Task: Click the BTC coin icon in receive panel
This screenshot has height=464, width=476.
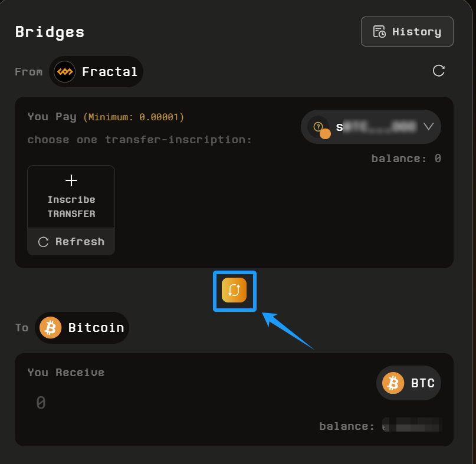Action: click(x=393, y=383)
